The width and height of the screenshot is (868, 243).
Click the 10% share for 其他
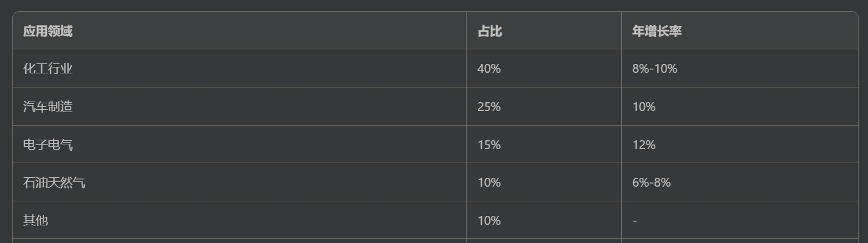coord(544,220)
